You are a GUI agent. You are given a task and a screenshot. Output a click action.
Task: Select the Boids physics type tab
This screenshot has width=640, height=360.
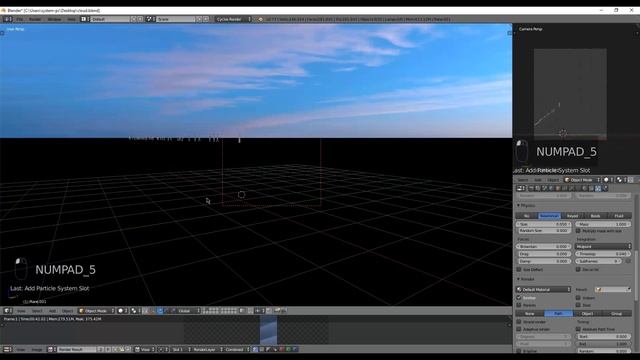[x=596, y=216]
